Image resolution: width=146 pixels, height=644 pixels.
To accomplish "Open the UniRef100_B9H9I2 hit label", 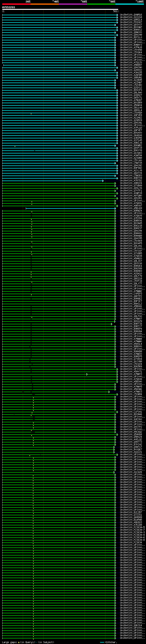I will tap(131, 30).
